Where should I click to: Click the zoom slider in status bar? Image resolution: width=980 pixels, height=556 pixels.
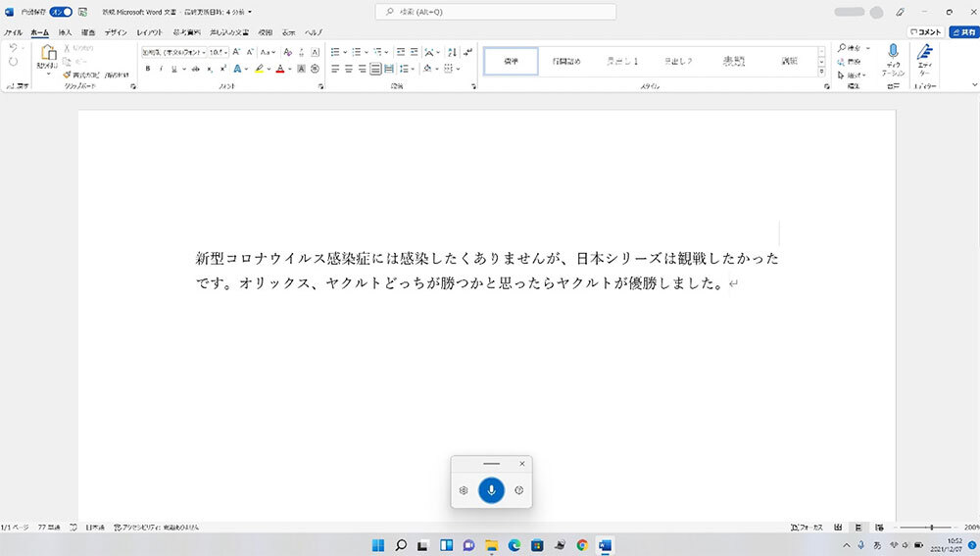[x=930, y=528]
